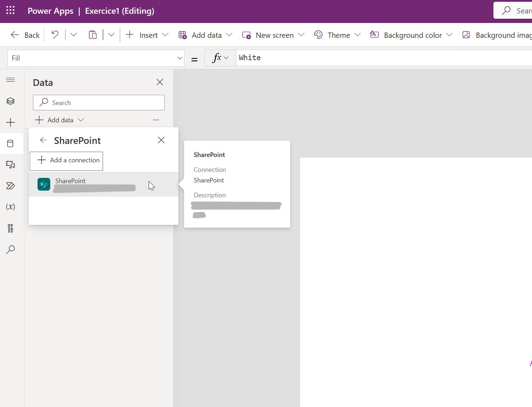
Task: Click the Search magnifier icon in sidebar
Action: 11,250
